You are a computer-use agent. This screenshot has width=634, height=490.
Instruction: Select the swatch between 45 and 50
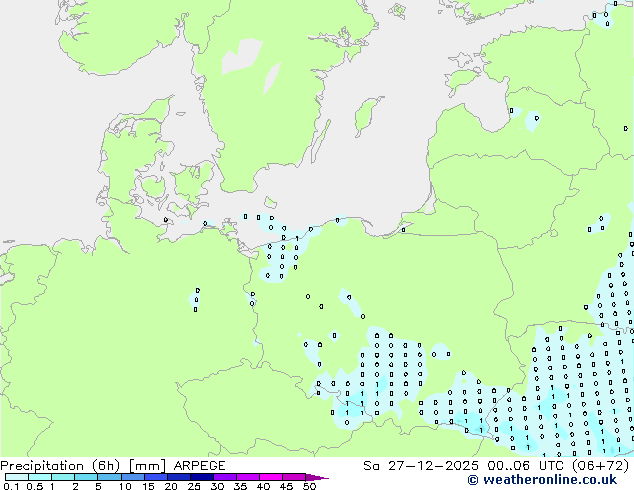(x=294, y=477)
